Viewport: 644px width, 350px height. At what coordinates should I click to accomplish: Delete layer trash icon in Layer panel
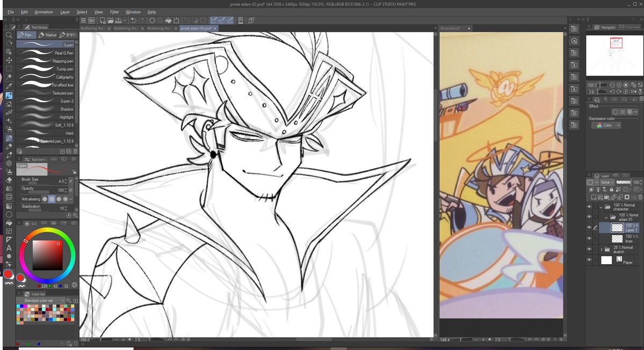click(x=640, y=198)
